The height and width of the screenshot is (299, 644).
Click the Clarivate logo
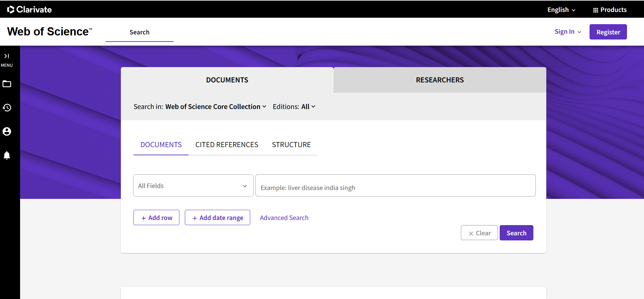coord(30,10)
